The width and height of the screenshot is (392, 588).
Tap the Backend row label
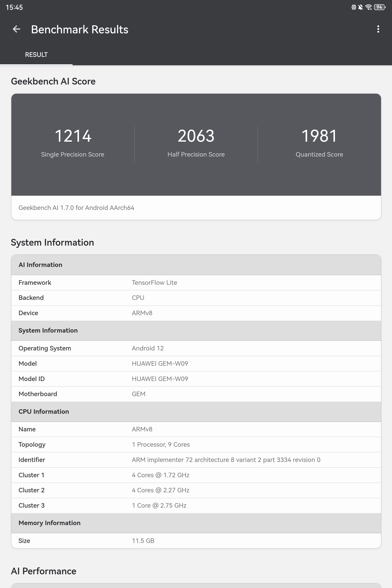click(31, 298)
